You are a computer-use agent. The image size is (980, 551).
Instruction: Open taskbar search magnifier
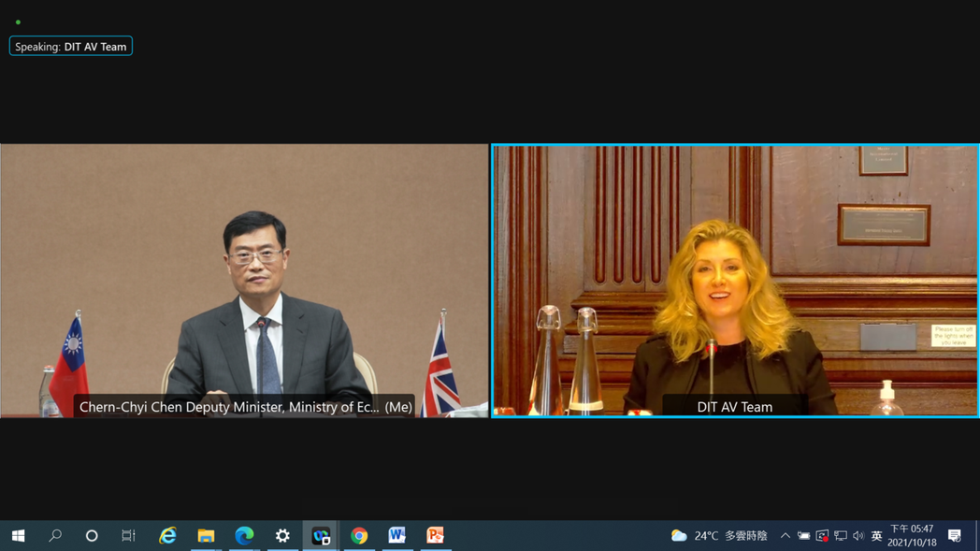55,536
